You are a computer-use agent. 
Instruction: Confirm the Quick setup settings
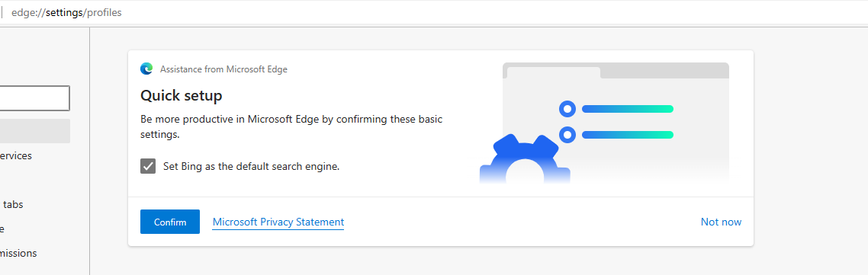[x=170, y=222]
